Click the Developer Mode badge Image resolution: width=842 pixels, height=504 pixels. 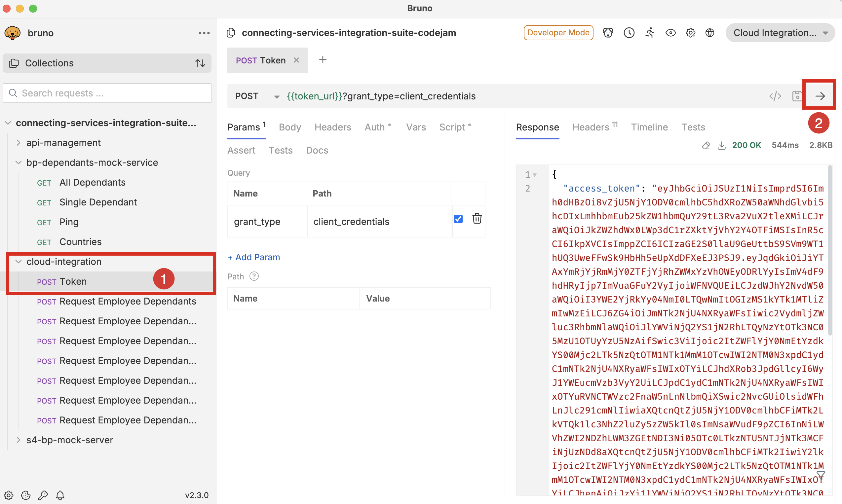(558, 33)
